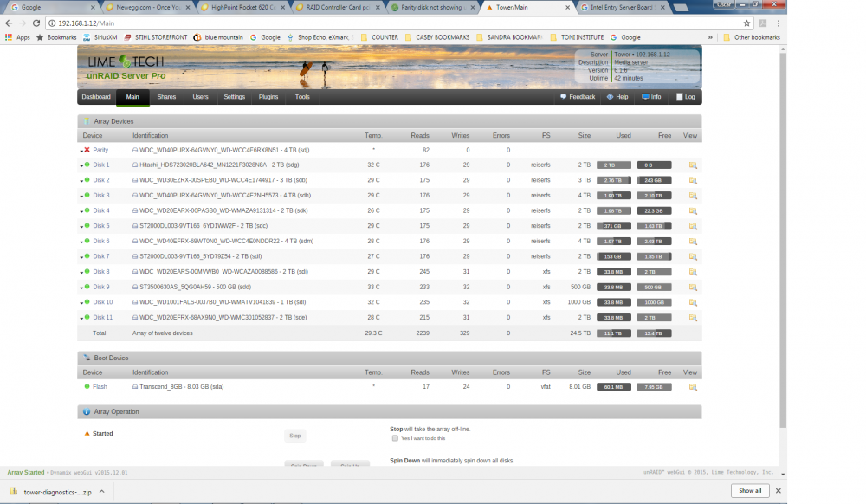This screenshot has width=866, height=504.
Task: Open the Apps shortcut in bookmarks bar
Action: click(17, 37)
